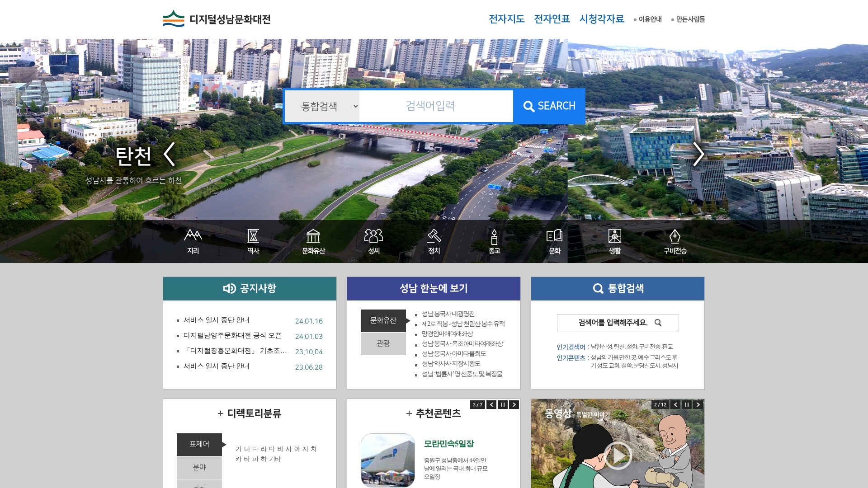Viewport: 868px width, 488px height.
Task: Open the 정치 politics category icon
Action: click(x=434, y=242)
